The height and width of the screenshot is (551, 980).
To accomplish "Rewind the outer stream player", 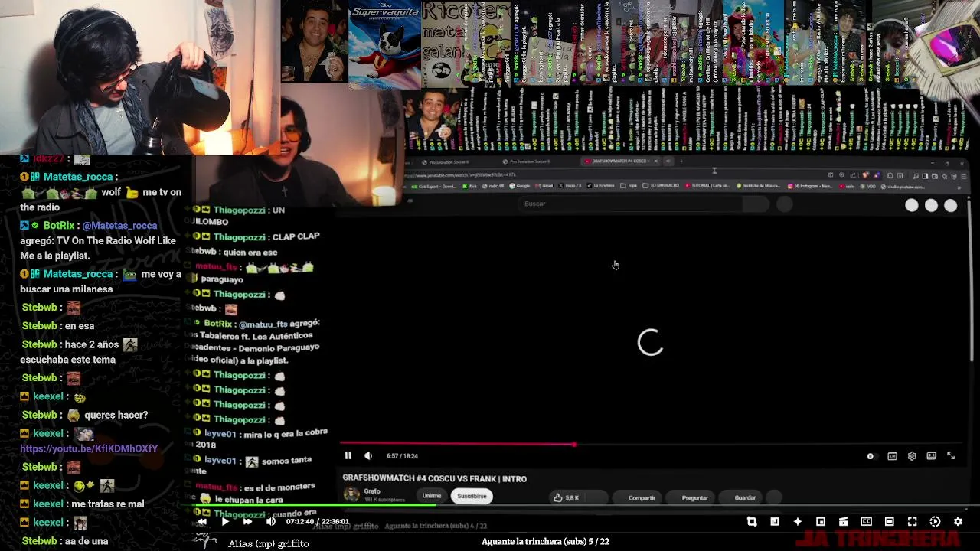I will click(202, 522).
